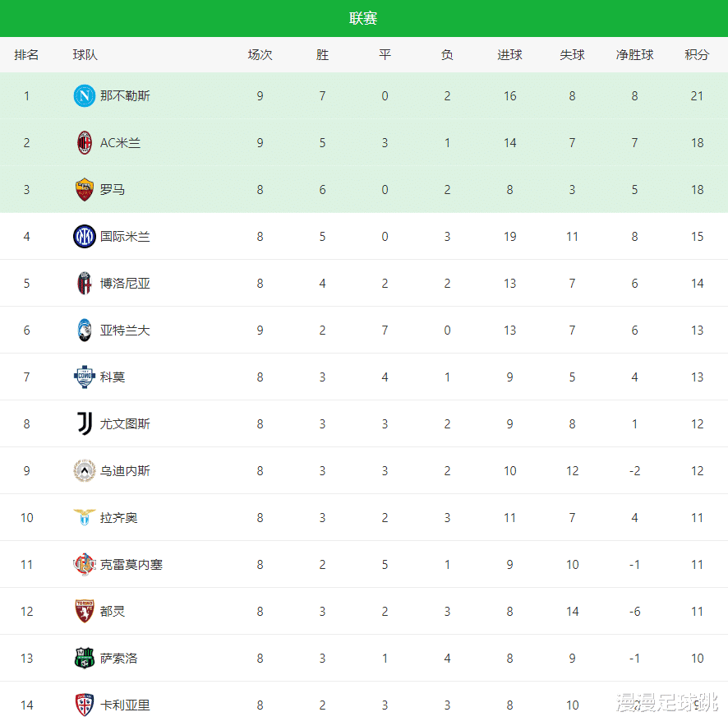Image resolution: width=728 pixels, height=726 pixels.
Task: Click the Napoli club crest icon
Action: [x=85, y=96]
